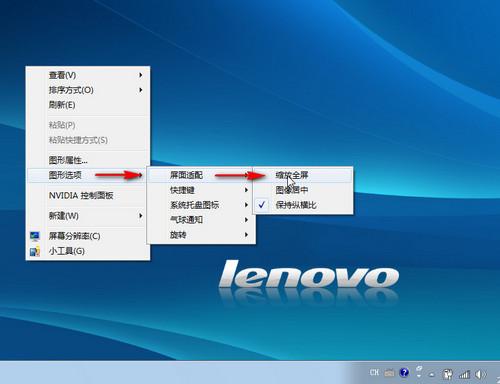Open the 气球通知 submenu entry

coord(201,220)
